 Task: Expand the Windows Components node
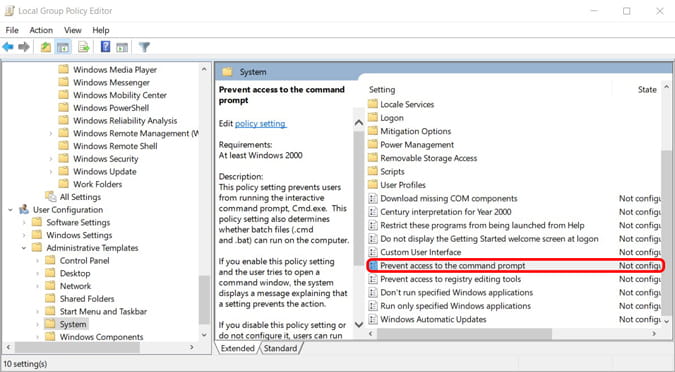tap(37, 337)
